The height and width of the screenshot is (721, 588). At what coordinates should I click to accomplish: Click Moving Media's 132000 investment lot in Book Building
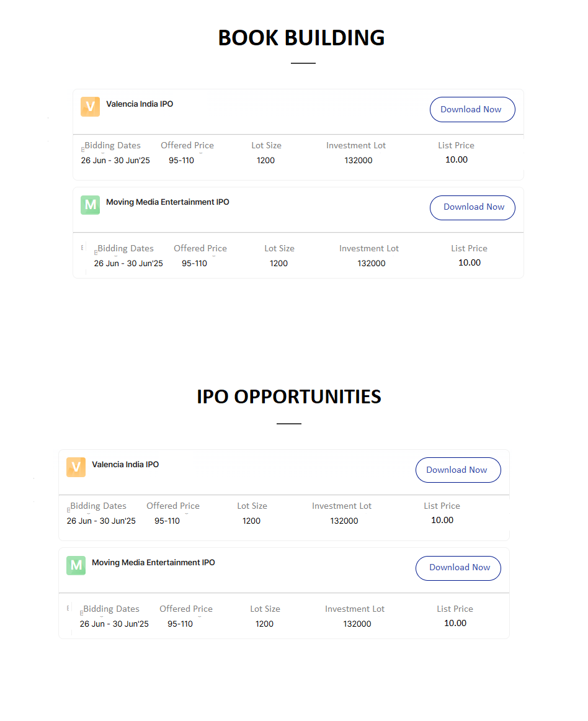tap(372, 263)
